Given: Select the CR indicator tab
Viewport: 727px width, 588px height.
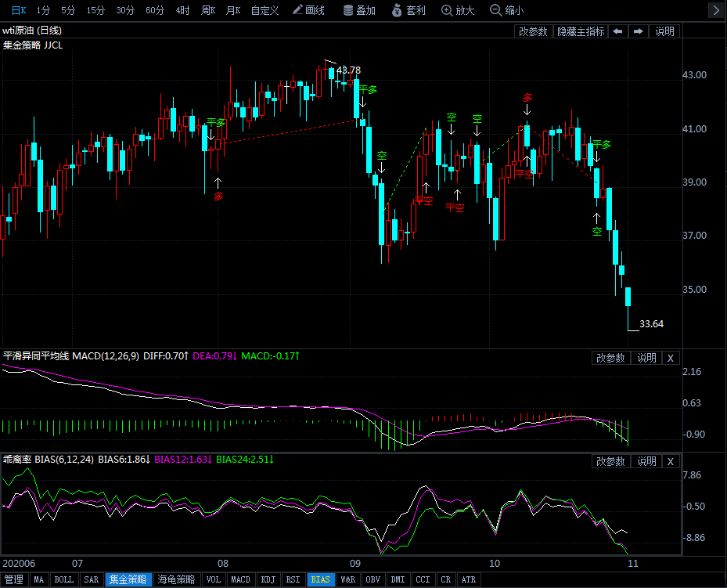Looking at the screenshot, I should (445, 579).
